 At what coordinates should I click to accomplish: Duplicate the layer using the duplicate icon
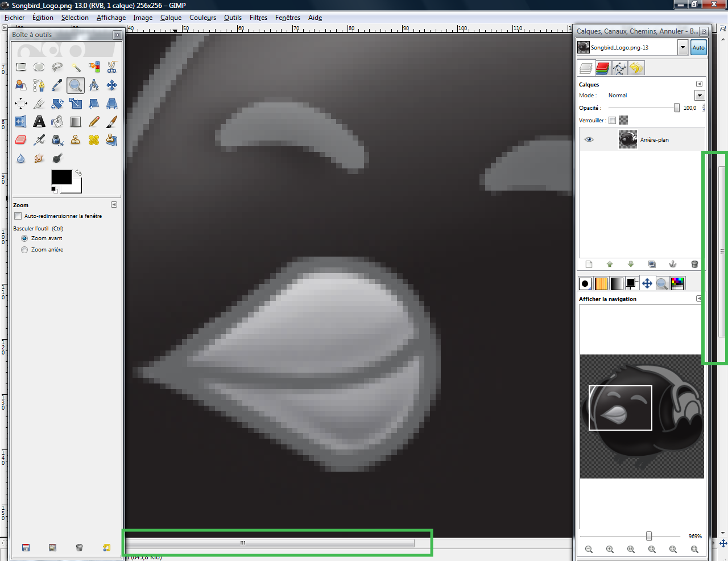(652, 264)
